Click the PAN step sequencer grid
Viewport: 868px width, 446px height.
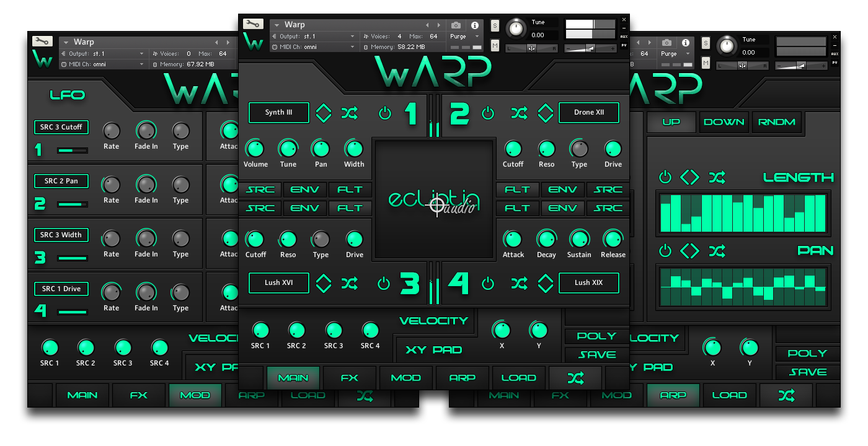point(743,287)
